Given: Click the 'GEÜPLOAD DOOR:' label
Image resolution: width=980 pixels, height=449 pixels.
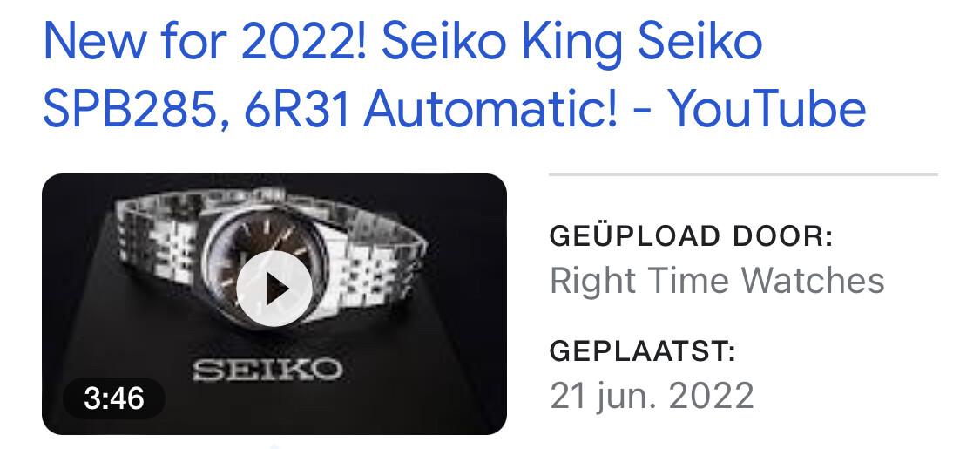Looking at the screenshot, I should 692,237.
